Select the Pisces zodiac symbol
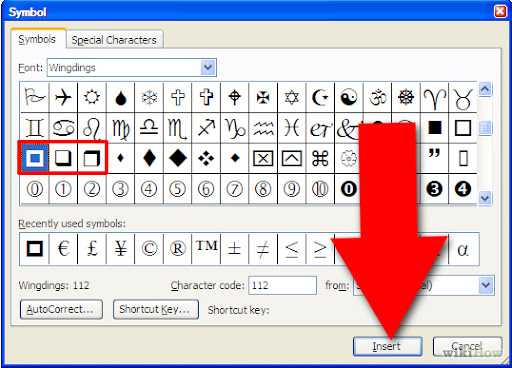The image size is (512, 368). pyautogui.click(x=292, y=128)
